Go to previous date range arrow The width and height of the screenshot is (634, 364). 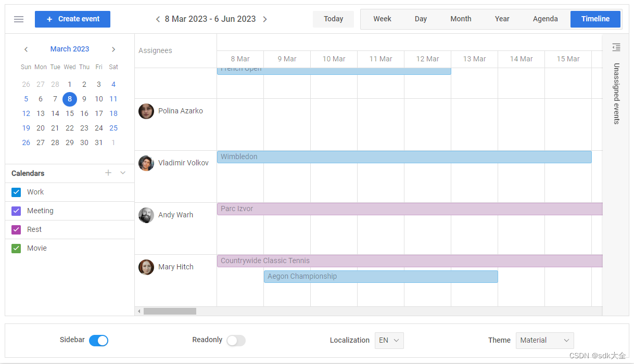pos(158,19)
